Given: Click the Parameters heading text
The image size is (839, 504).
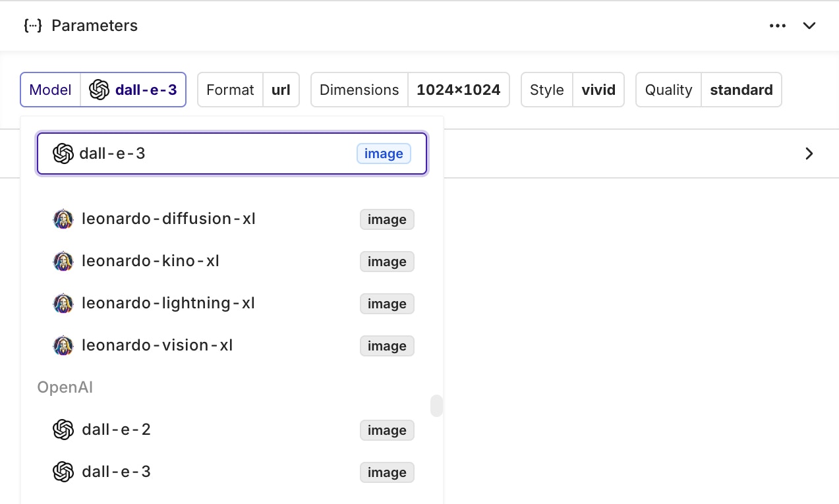Looking at the screenshot, I should 94,26.
